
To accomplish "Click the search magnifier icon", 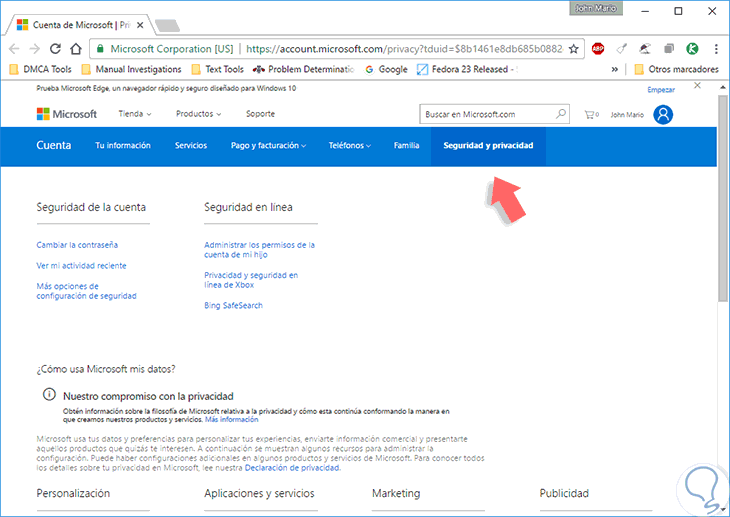I will pos(561,114).
